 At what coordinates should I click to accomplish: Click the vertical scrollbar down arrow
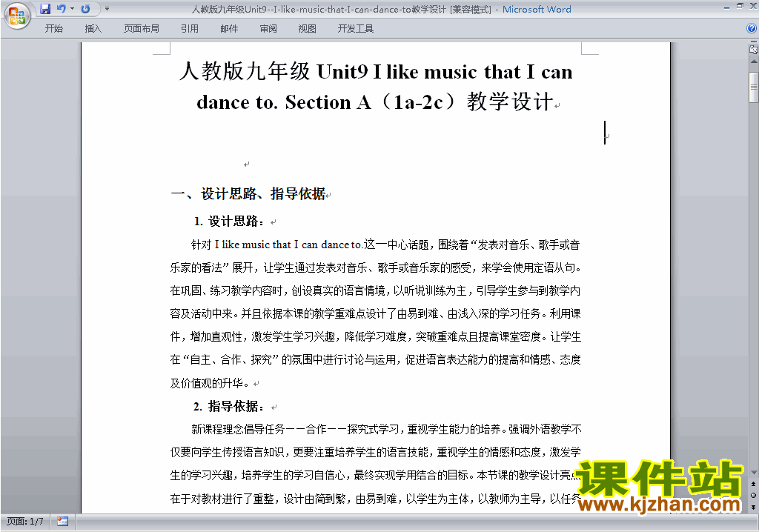tap(754, 473)
